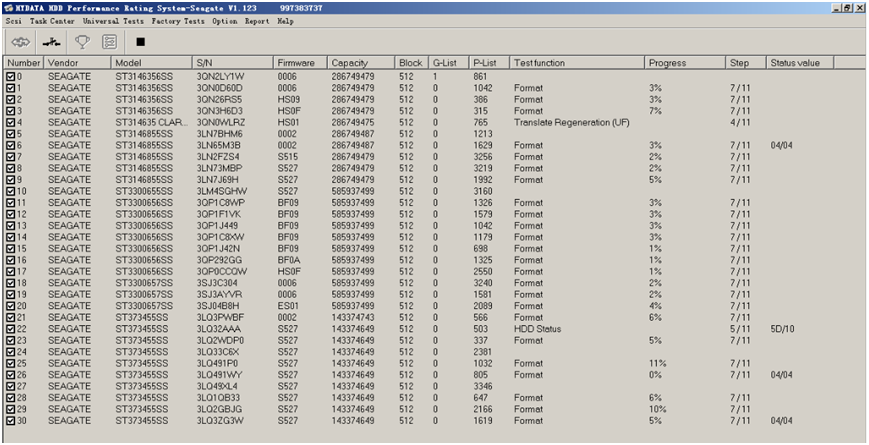Uncheck the checkbox for drive 4
This screenshot has height=445, width=869.
pyautogui.click(x=11, y=122)
